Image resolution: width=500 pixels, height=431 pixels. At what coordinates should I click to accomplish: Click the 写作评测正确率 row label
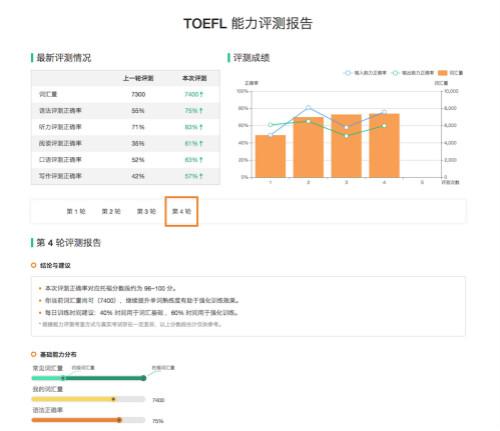(x=60, y=176)
